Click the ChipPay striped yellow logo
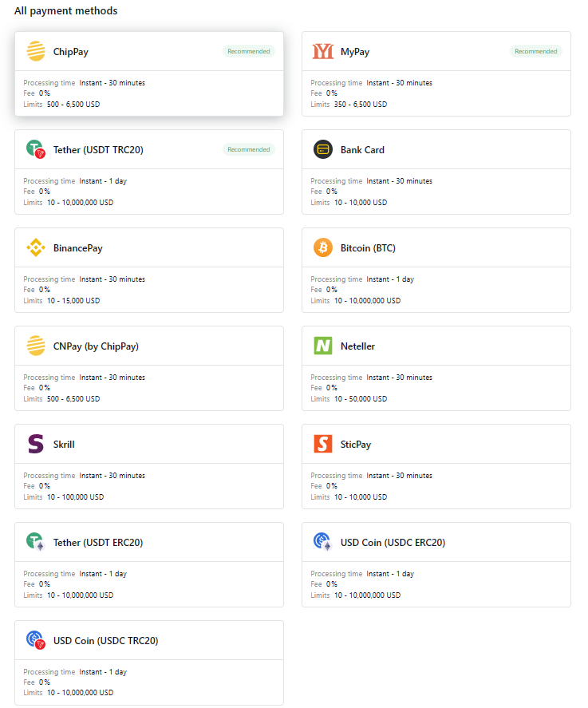The width and height of the screenshot is (588, 708). pyautogui.click(x=36, y=51)
